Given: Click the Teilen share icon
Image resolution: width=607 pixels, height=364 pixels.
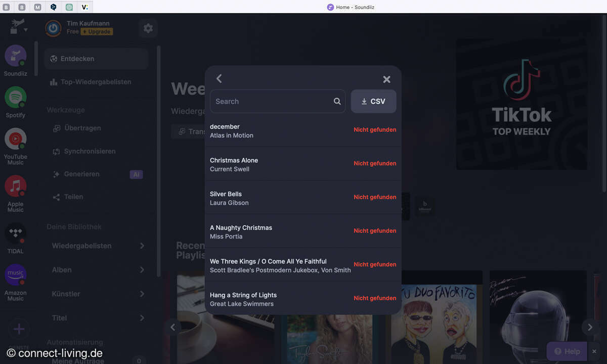Looking at the screenshot, I should (56, 197).
